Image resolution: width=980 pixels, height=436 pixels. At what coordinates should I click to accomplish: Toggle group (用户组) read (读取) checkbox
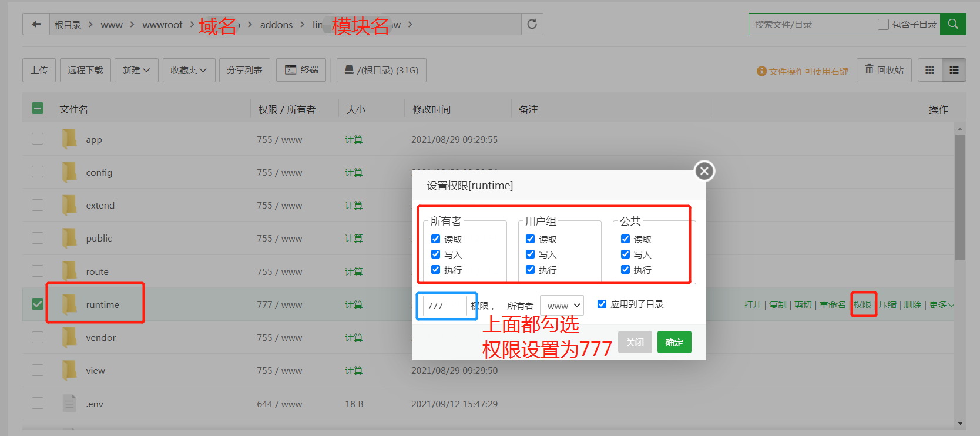pos(530,239)
